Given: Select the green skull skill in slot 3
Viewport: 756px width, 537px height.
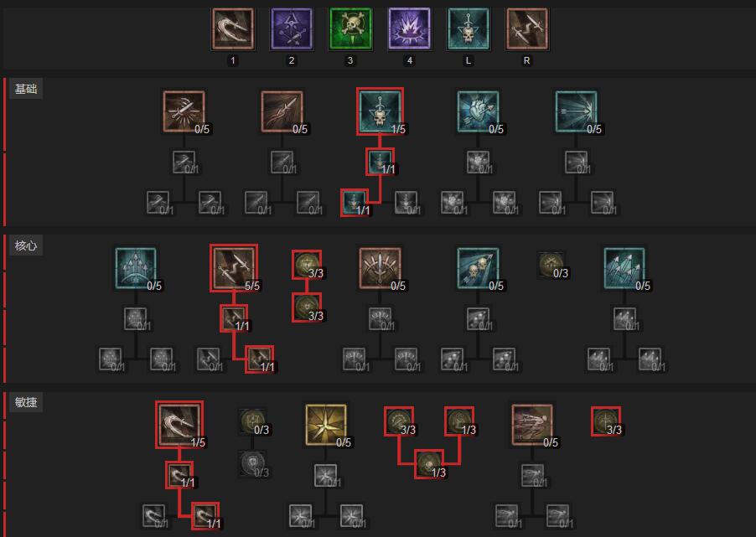Looking at the screenshot, I should coord(350,29).
